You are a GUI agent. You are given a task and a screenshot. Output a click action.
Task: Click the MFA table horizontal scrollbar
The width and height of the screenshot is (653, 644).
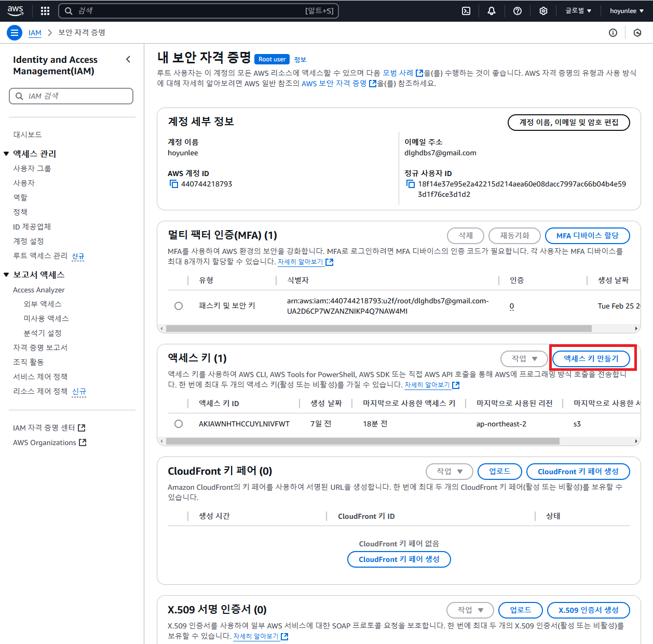pos(378,328)
